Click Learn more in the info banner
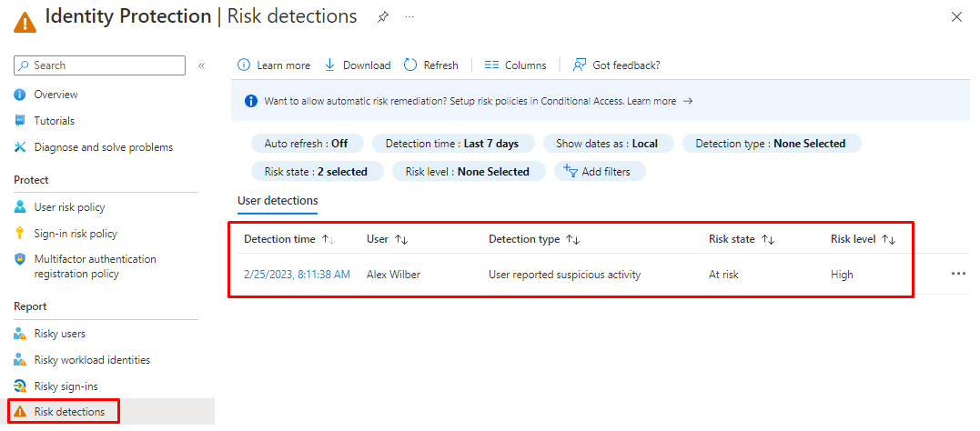The width and height of the screenshot is (980, 431). (x=652, y=101)
